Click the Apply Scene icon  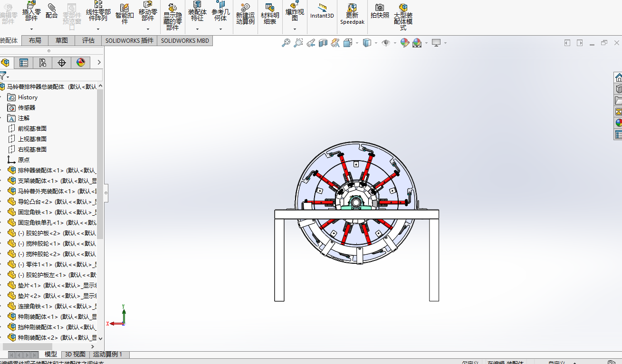click(417, 43)
